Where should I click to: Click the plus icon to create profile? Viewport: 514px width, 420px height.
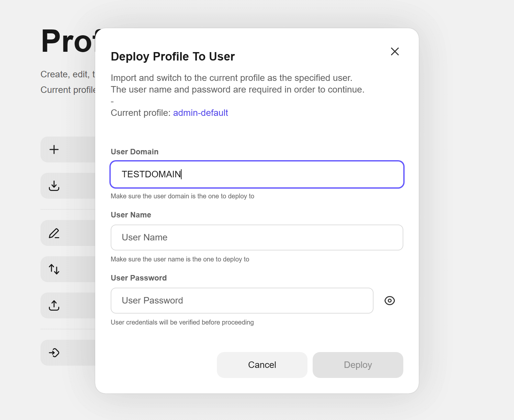[54, 149]
